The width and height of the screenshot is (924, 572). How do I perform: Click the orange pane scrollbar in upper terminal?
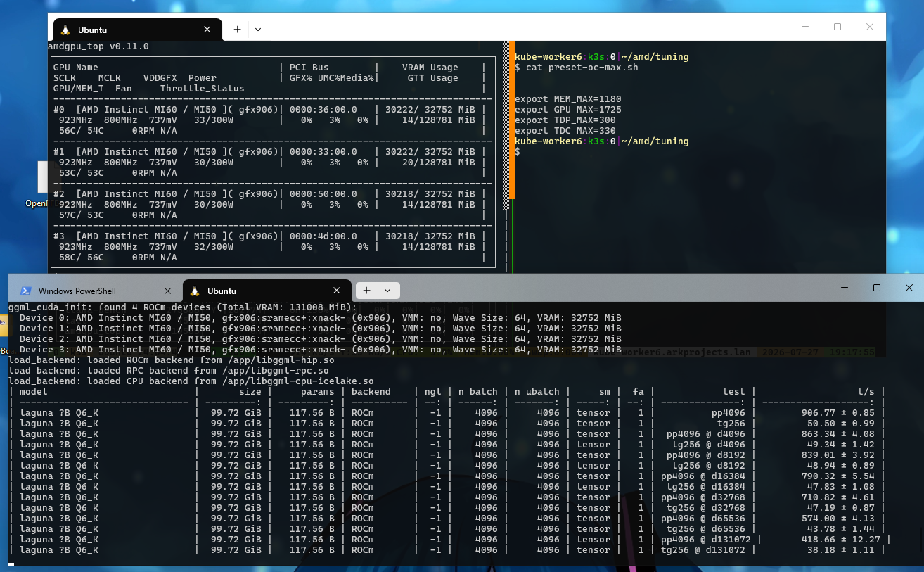tap(511, 120)
